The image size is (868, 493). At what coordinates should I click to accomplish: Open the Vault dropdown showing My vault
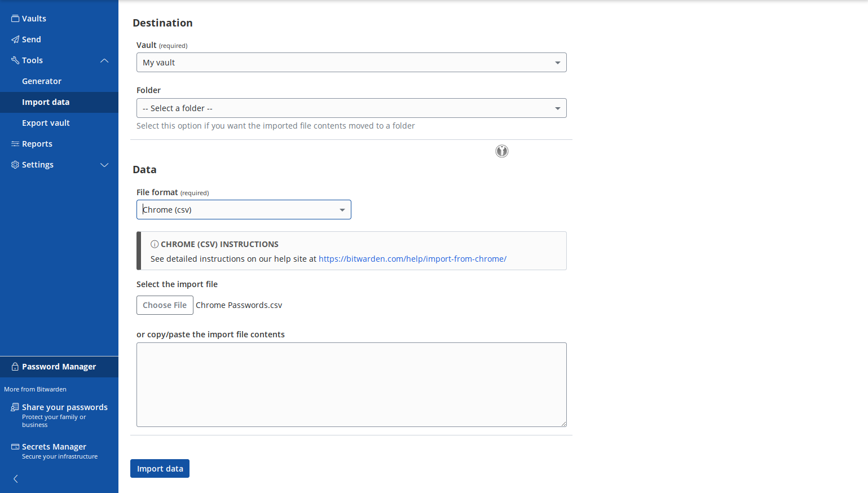(351, 63)
